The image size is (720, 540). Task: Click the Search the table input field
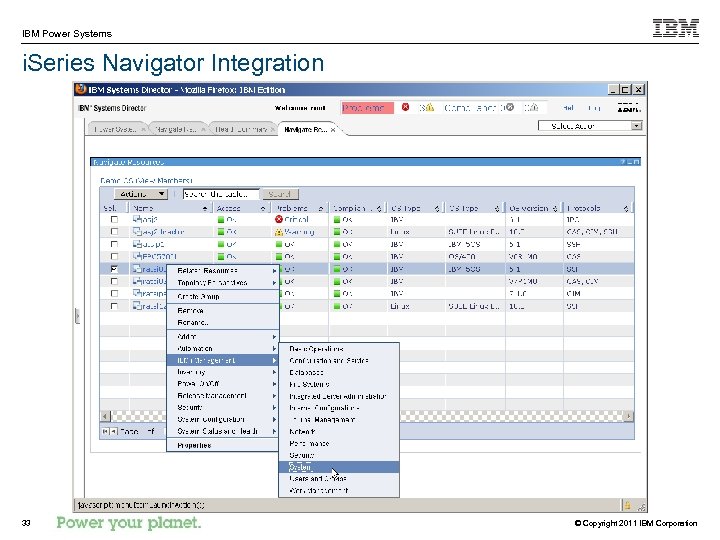(220, 194)
